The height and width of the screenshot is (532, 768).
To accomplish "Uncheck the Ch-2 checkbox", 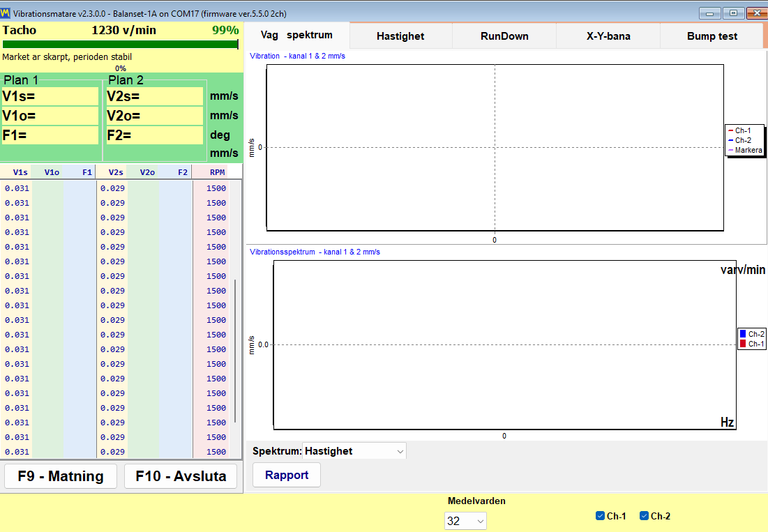I will [x=644, y=516].
